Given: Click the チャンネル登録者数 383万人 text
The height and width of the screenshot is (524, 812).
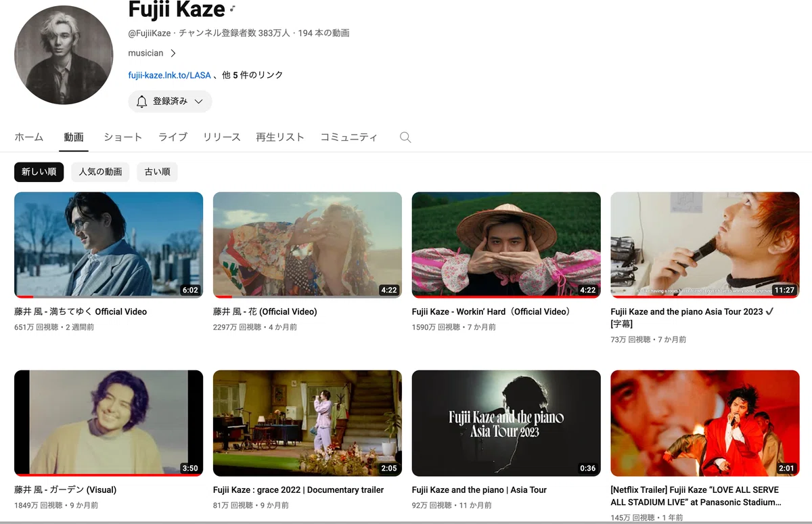Looking at the screenshot, I should pyautogui.click(x=234, y=33).
